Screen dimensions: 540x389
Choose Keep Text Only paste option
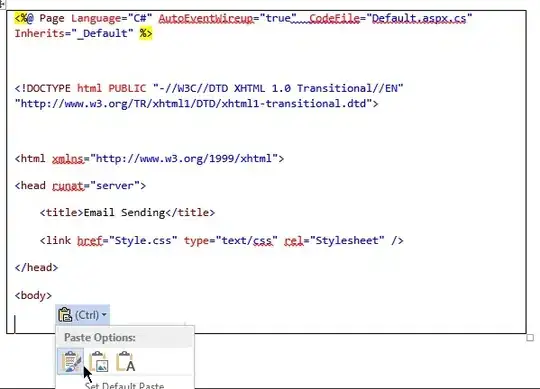(x=126, y=361)
